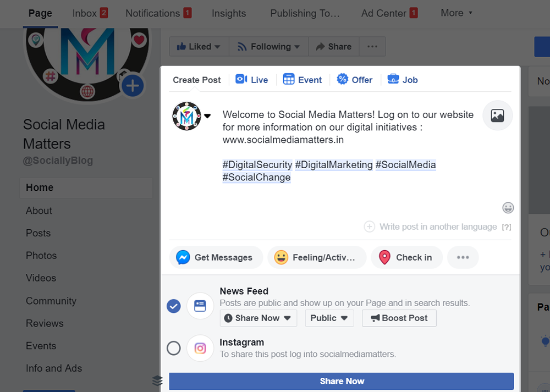Screen dimensions: 550x392
Task: Click the blue plus on profile picture
Action: tap(132, 86)
